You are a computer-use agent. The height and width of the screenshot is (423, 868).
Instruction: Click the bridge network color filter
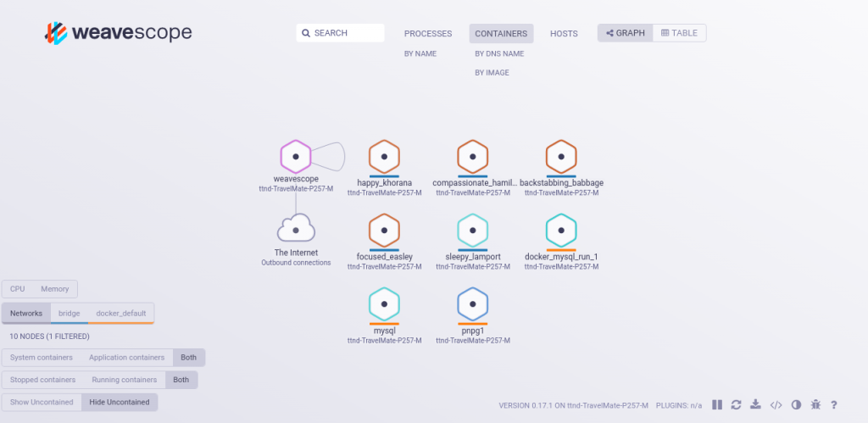click(x=69, y=313)
